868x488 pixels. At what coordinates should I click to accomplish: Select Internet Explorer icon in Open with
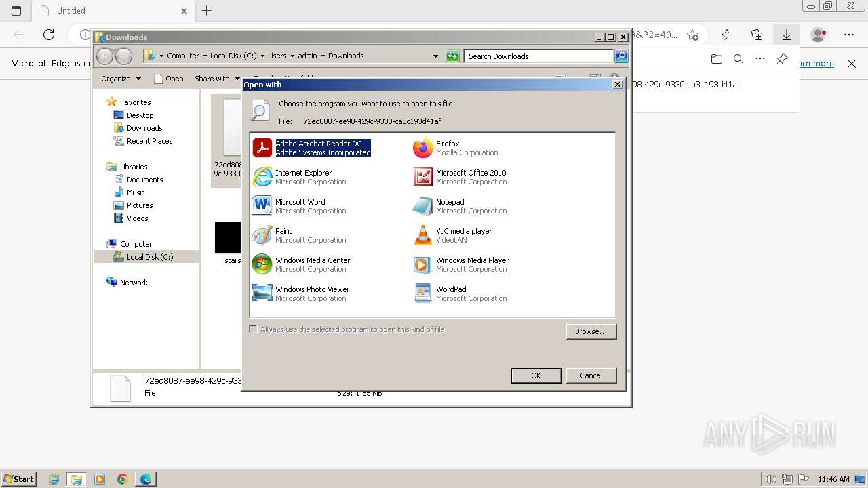coord(262,177)
